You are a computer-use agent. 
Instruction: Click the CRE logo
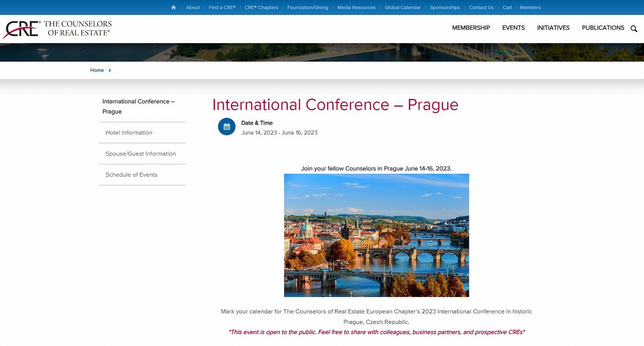pyautogui.click(x=58, y=29)
